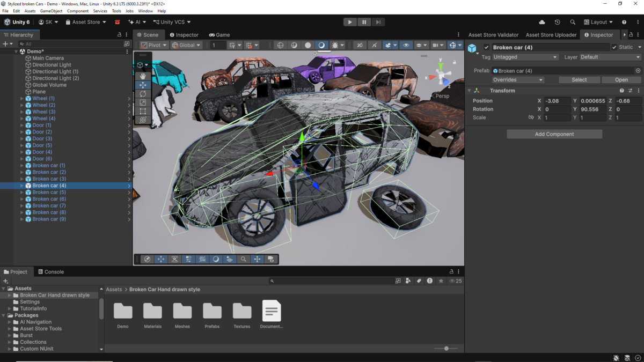Lock the Project panel
This screenshot has height=362, width=644.
(x=451, y=272)
